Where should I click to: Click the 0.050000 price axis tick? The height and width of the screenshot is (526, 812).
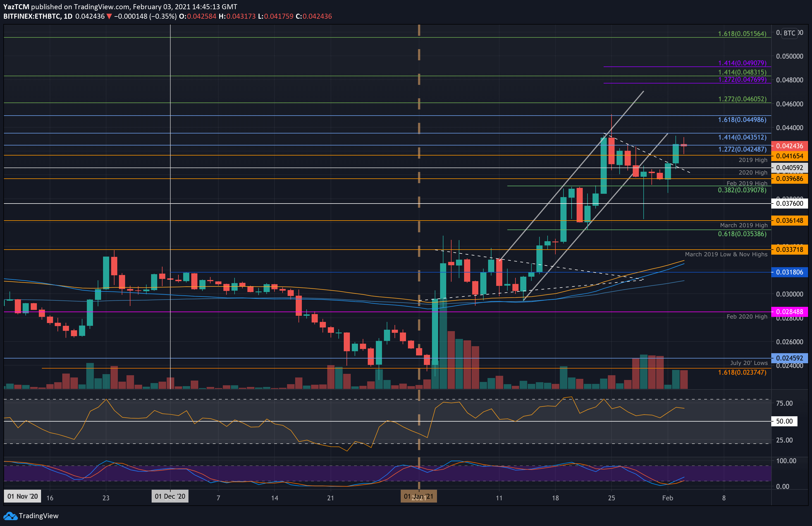[789, 56]
